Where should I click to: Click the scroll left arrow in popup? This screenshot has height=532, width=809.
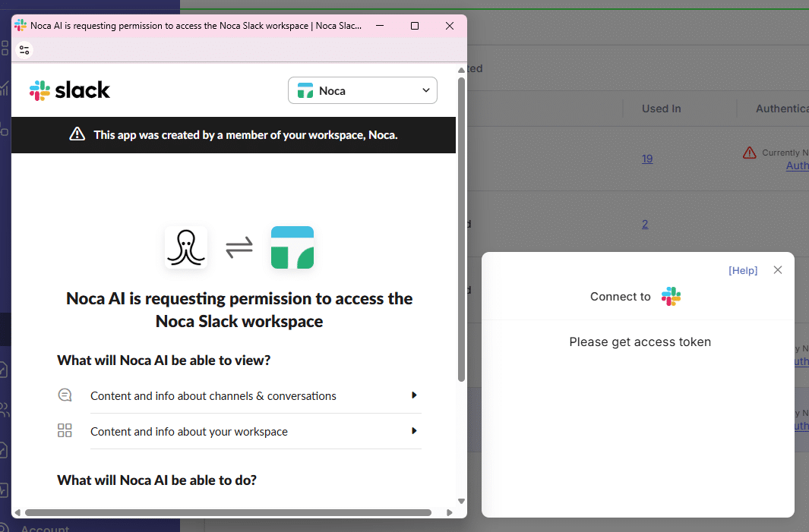coord(17,512)
